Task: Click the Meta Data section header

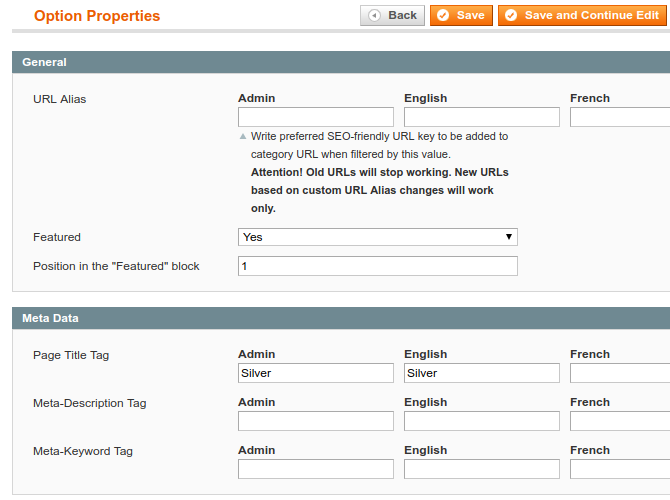Action: tap(340, 318)
